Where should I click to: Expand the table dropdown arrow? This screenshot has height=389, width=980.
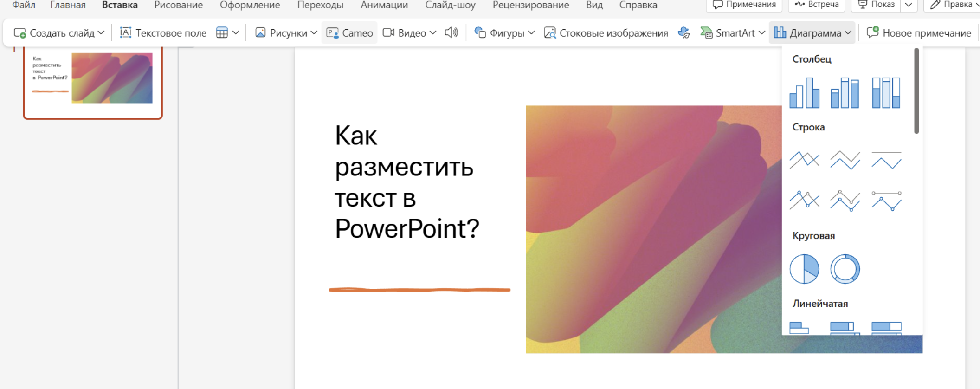pyautogui.click(x=236, y=32)
